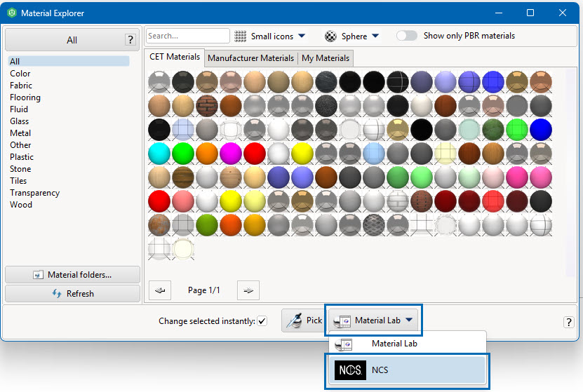Select the Flooring category
This screenshot has height=392, width=583.
click(25, 97)
